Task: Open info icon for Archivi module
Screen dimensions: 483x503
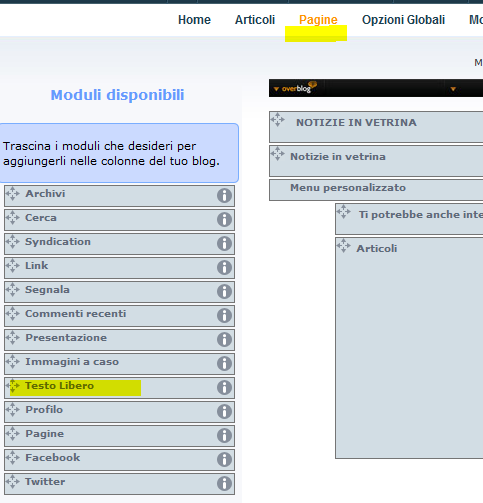Action: tap(224, 196)
